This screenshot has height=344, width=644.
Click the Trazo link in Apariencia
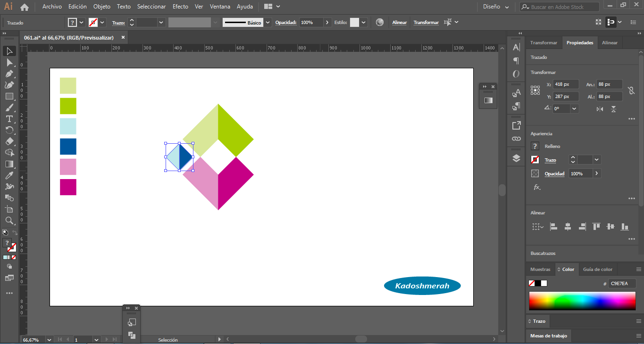click(x=550, y=160)
